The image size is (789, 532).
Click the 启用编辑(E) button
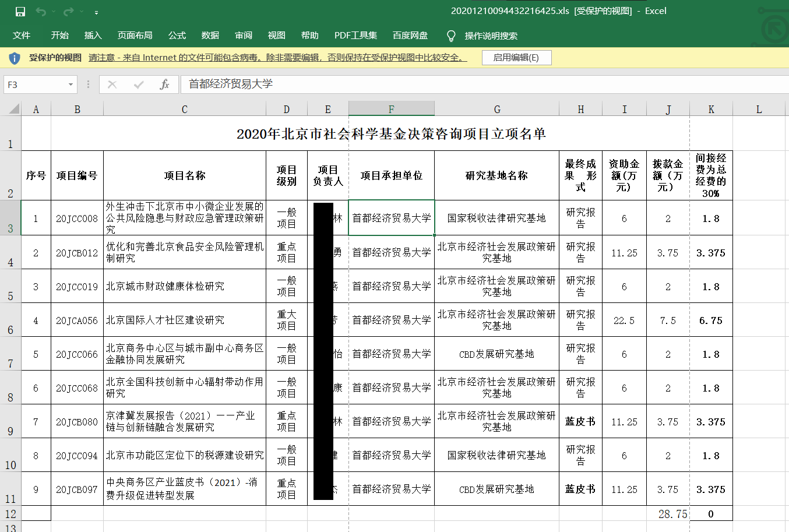coord(516,58)
